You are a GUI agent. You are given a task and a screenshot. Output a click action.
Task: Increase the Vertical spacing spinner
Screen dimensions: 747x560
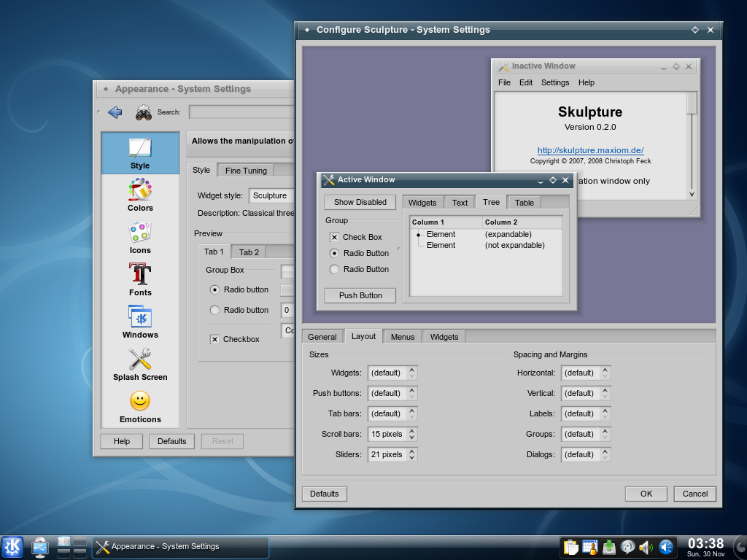pos(605,390)
